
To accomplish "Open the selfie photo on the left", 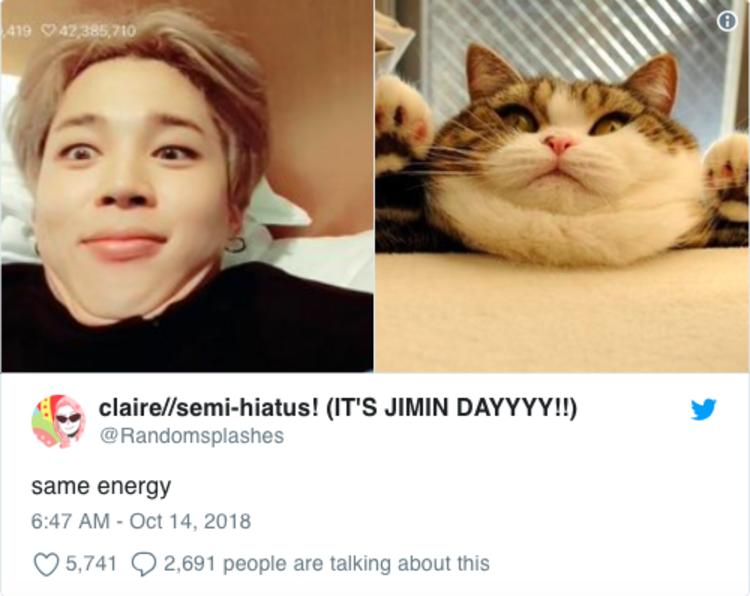I will (187, 186).
